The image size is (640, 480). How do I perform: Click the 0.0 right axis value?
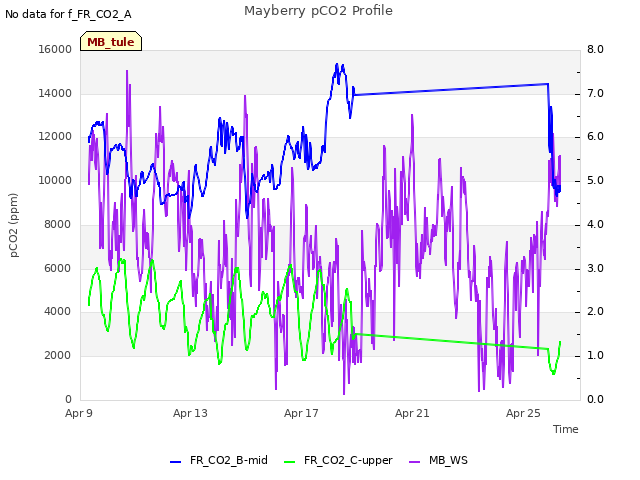tap(596, 399)
